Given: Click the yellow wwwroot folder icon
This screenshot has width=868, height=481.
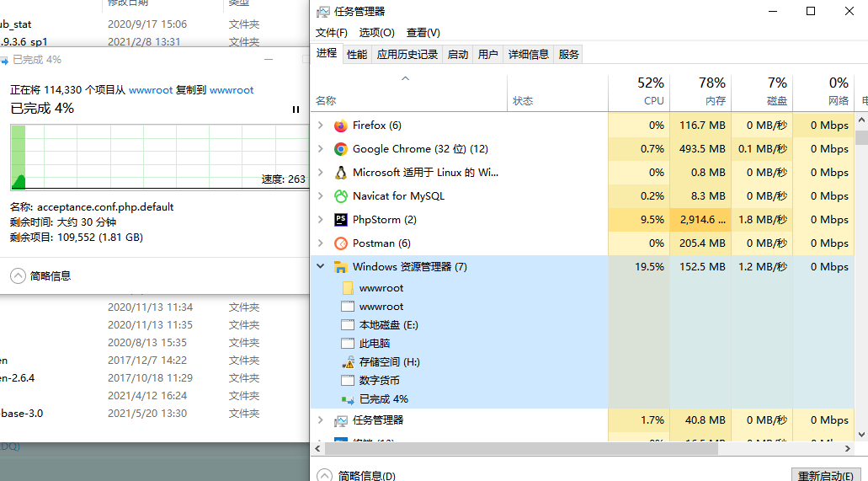Looking at the screenshot, I should point(348,288).
